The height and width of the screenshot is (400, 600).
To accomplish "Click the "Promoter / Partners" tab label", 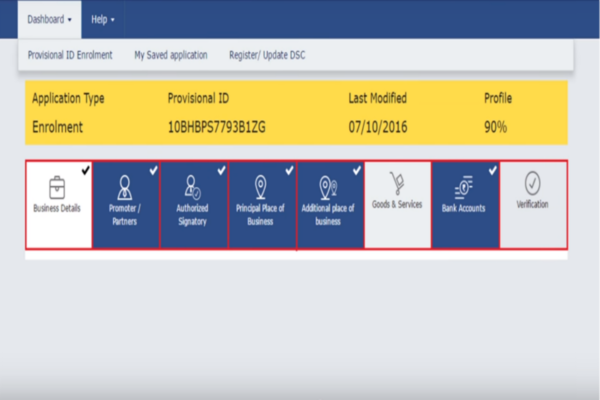I will [126, 216].
